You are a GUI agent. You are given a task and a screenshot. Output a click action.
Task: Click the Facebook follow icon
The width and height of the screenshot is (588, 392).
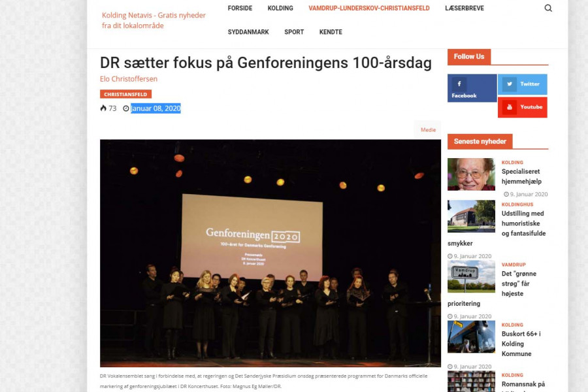click(x=459, y=84)
